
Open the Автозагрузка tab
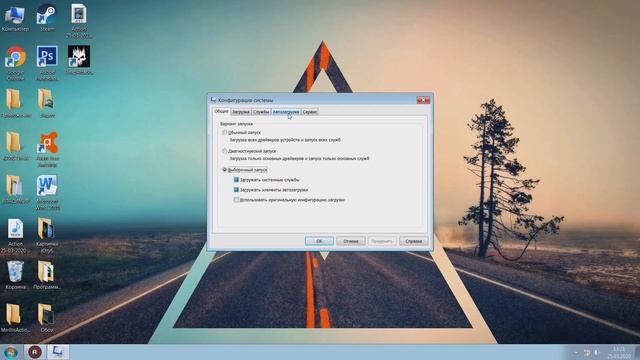[x=286, y=112]
